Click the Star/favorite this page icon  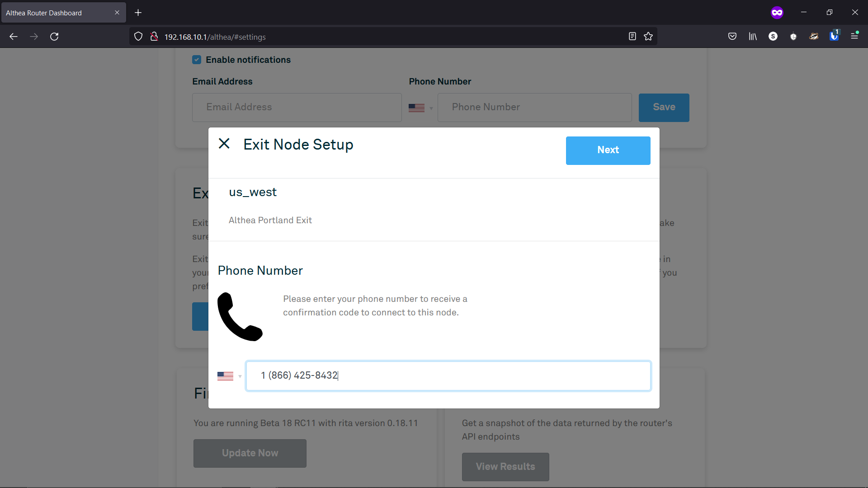(649, 36)
